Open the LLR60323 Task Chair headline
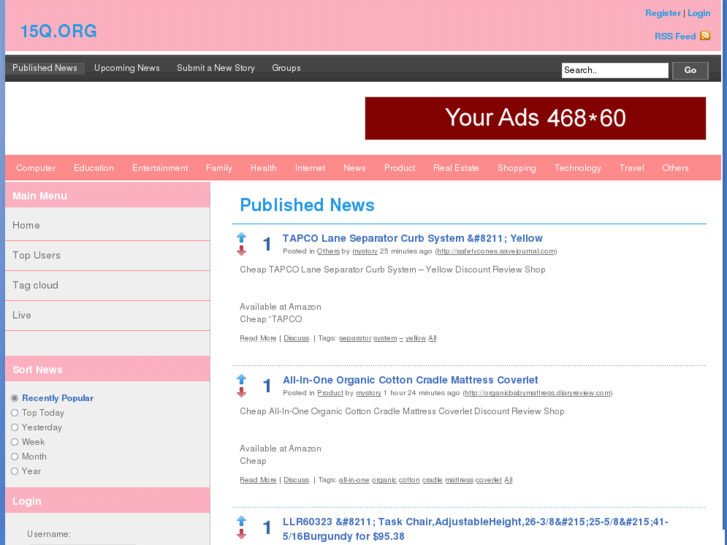Image resolution: width=727 pixels, height=545 pixels. [475, 529]
